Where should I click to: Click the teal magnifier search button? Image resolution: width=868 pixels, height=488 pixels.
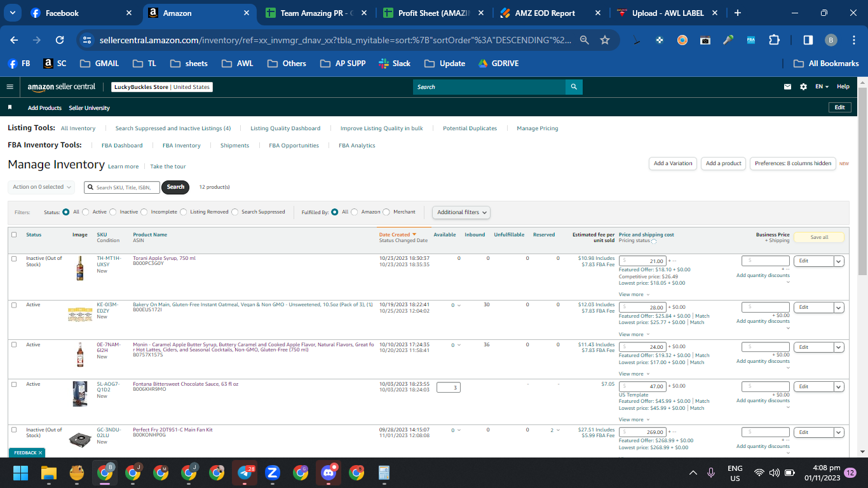(x=574, y=87)
